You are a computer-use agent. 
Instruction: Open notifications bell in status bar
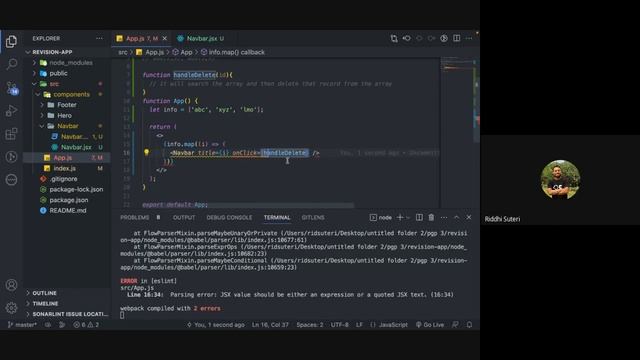pos(469,325)
